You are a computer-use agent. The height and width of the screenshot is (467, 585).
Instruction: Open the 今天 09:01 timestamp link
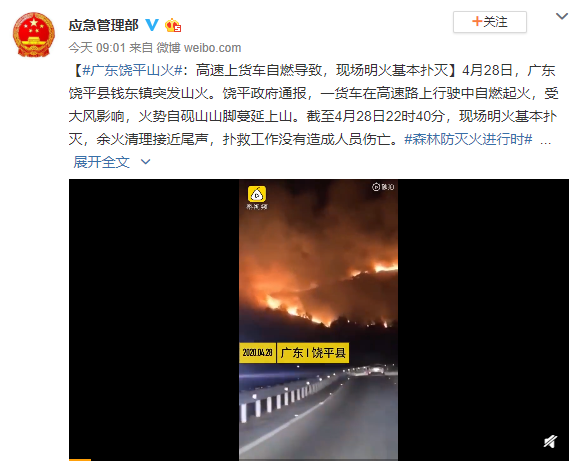[97, 48]
